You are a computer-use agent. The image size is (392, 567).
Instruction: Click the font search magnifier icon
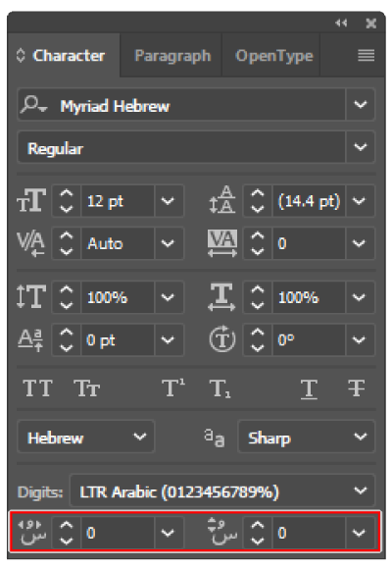point(33,105)
